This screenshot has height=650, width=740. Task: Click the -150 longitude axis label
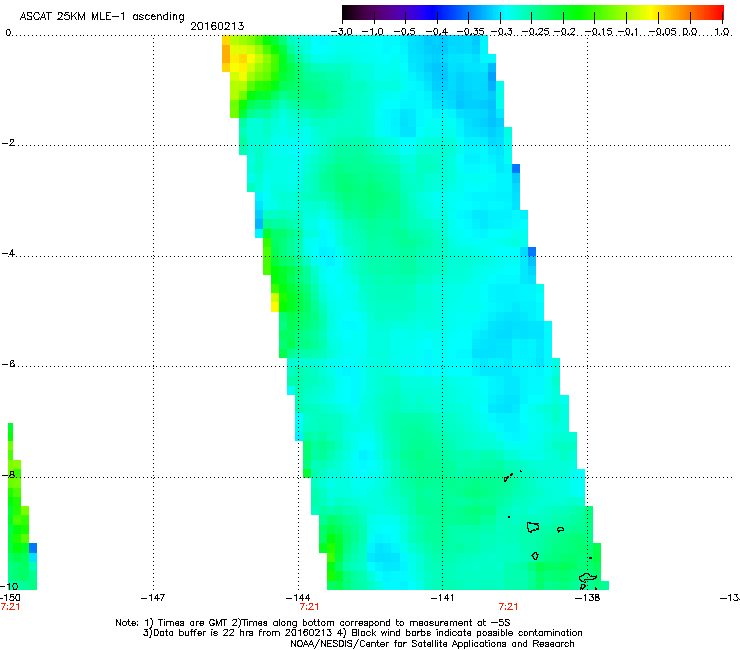(10, 598)
